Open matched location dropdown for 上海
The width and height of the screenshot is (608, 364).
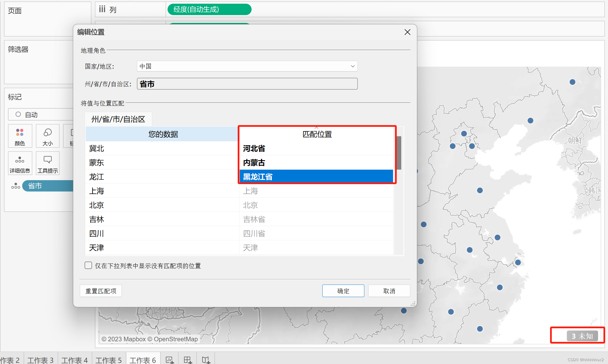(316, 191)
